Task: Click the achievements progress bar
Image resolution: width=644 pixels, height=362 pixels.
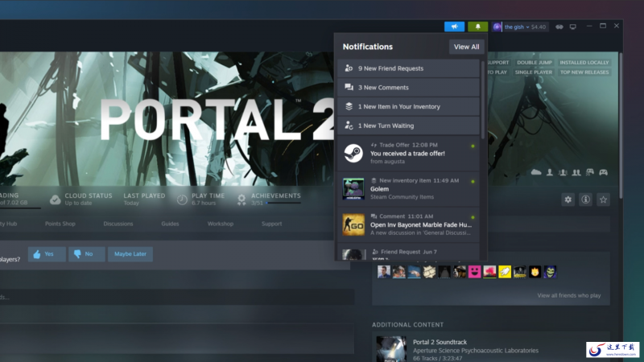Action: [x=283, y=203]
